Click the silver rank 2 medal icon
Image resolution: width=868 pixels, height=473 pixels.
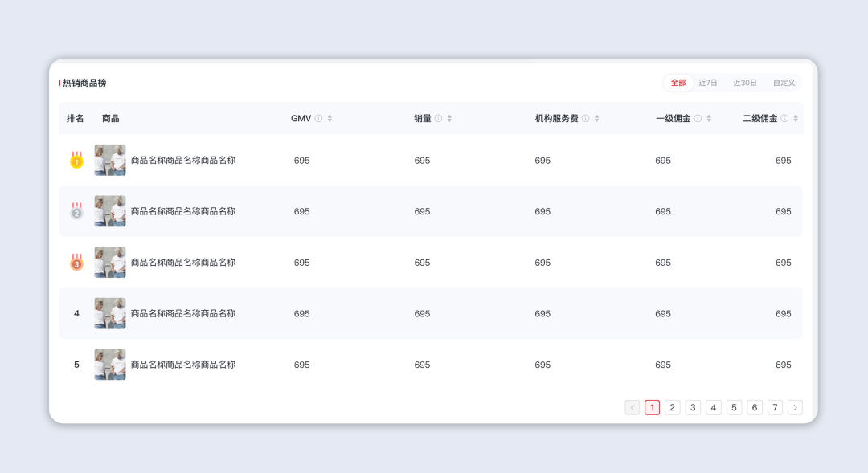(x=76, y=212)
